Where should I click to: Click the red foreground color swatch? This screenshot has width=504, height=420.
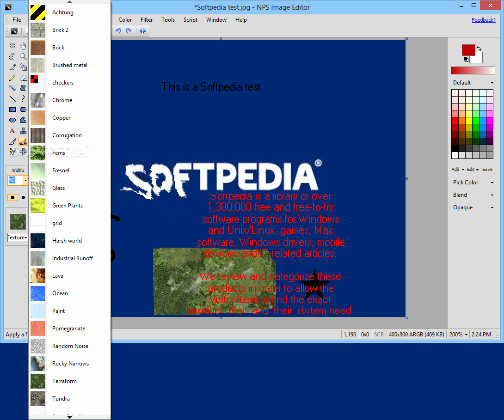(x=468, y=50)
